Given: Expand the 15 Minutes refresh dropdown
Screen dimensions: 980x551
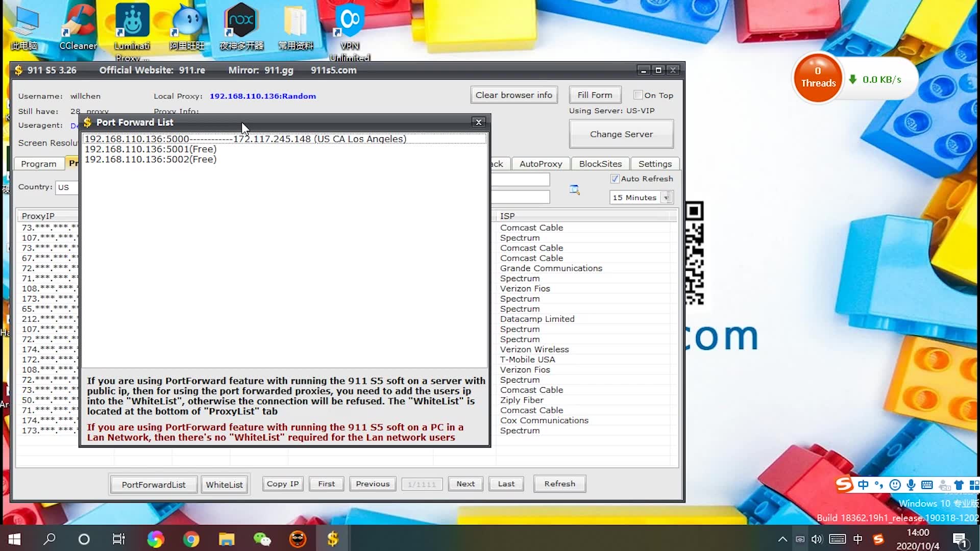Looking at the screenshot, I should [x=666, y=197].
